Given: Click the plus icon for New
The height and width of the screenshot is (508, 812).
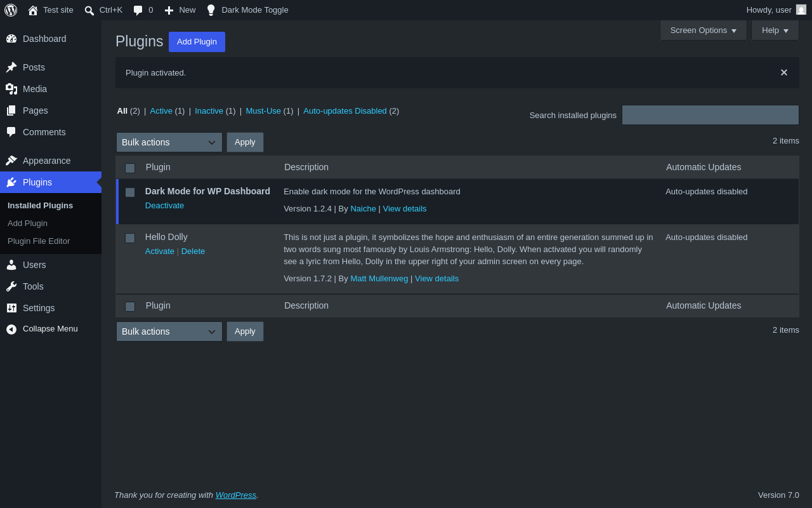Looking at the screenshot, I should tap(169, 10).
